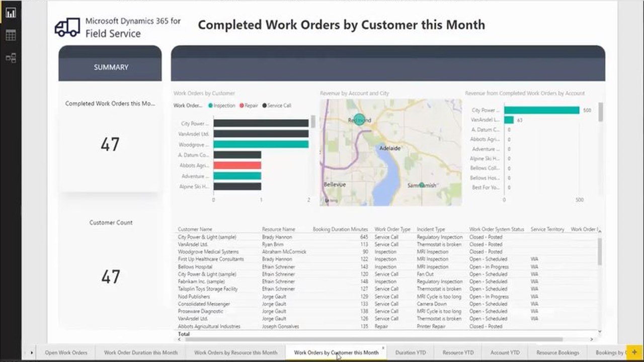Click the Adventure teal bar
The height and width of the screenshot is (362, 644).
coord(237,176)
